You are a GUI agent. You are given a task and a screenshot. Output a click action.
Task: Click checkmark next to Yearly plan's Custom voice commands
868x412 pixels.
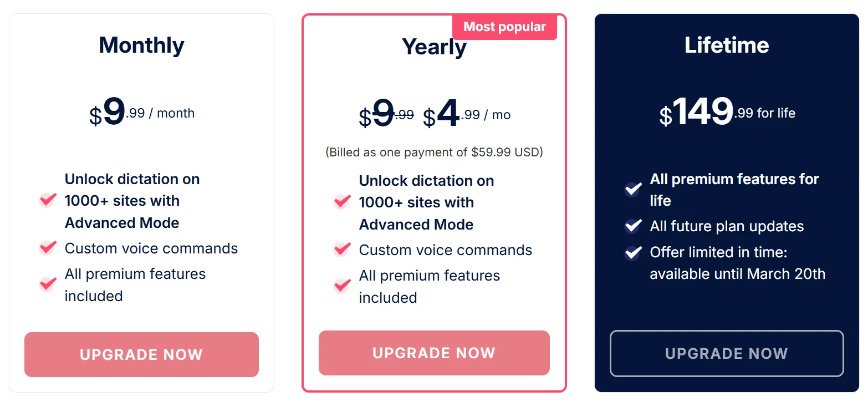click(342, 250)
